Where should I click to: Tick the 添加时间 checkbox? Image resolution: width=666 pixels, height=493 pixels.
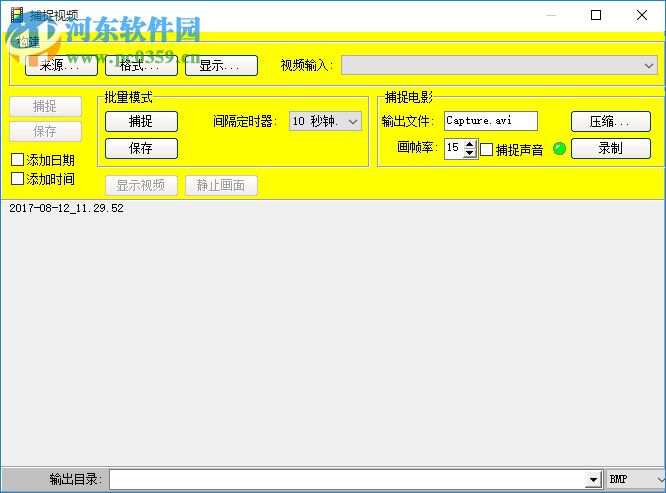17,179
